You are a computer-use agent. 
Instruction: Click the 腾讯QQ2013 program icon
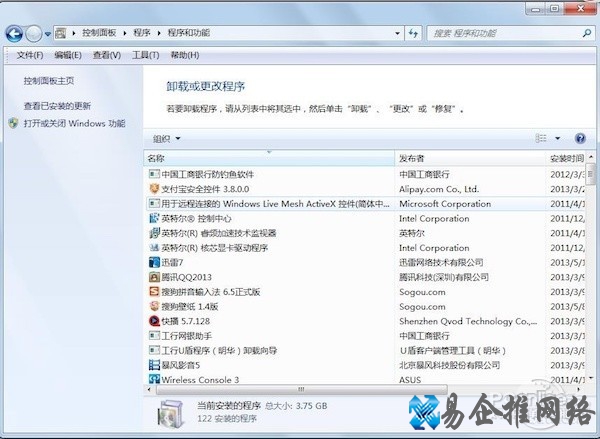154,277
